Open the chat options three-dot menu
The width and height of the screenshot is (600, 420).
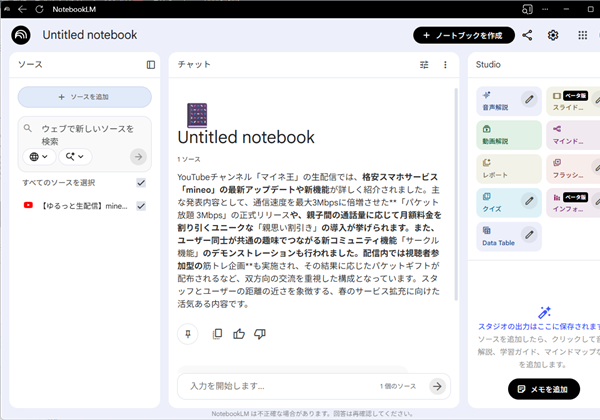tap(445, 65)
